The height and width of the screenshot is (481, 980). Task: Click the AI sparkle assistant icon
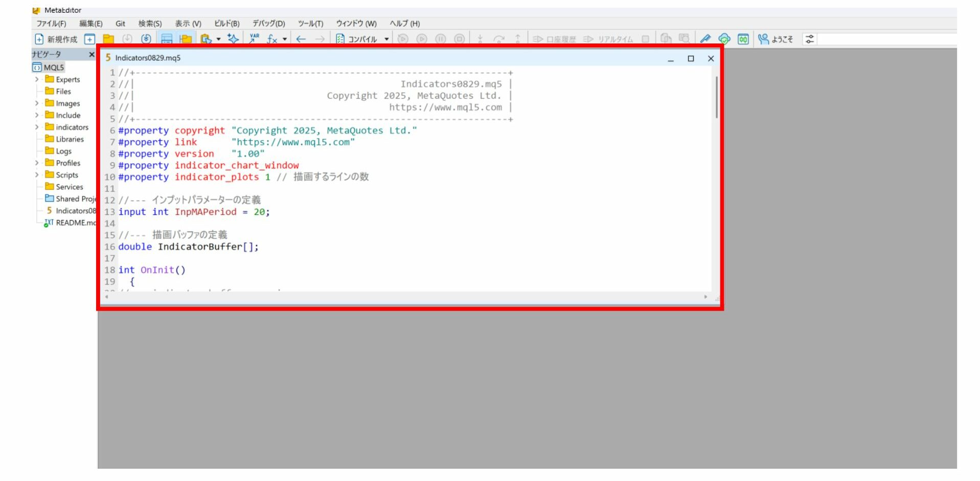pos(233,39)
